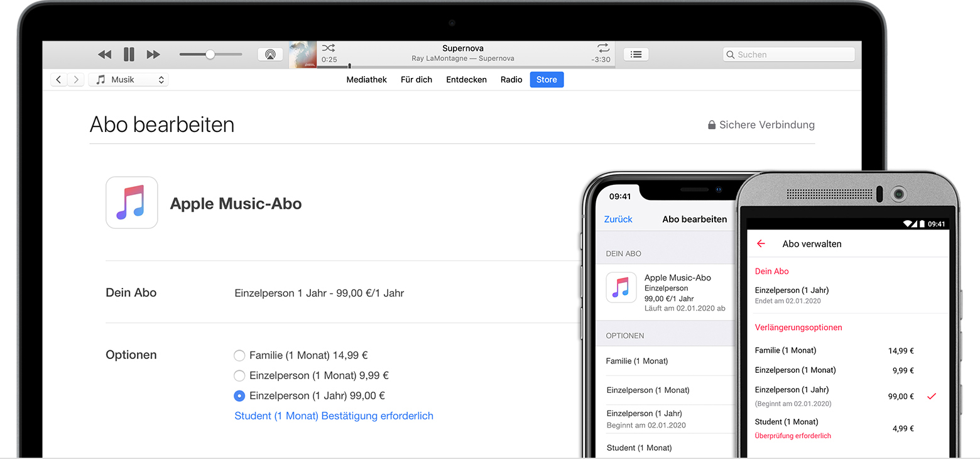This screenshot has height=459, width=980.
Task: Click the Supernova album artwork thumbnail
Action: pos(302,55)
